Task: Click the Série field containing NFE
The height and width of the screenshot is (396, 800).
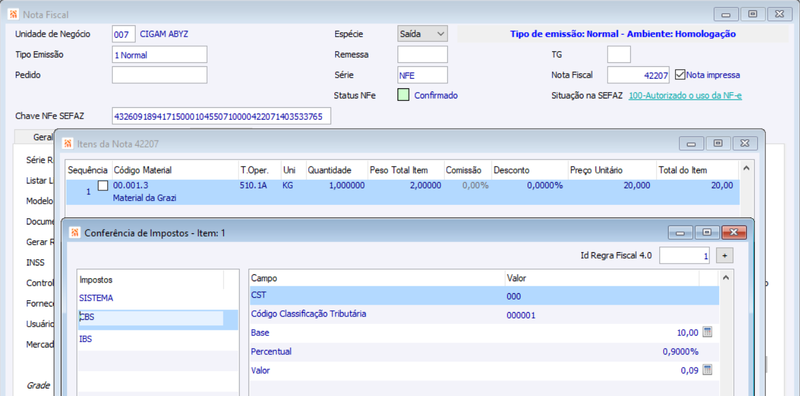Action: (x=422, y=75)
